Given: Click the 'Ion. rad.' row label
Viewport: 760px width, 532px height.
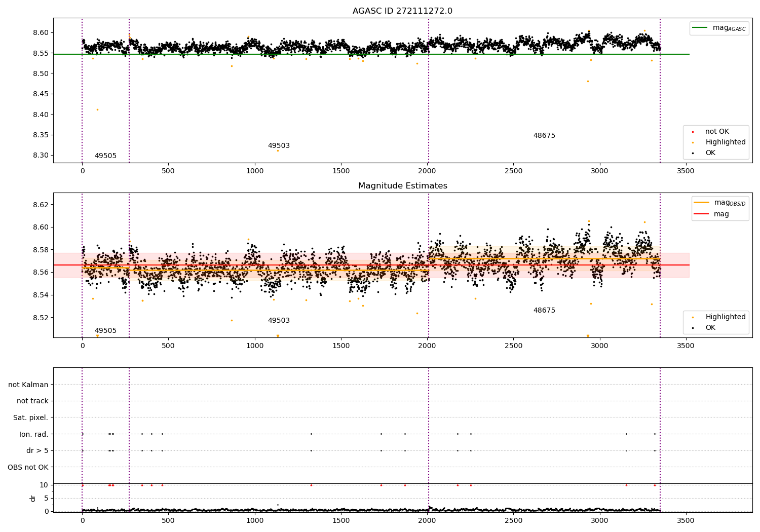Looking at the screenshot, I should pyautogui.click(x=34, y=434).
